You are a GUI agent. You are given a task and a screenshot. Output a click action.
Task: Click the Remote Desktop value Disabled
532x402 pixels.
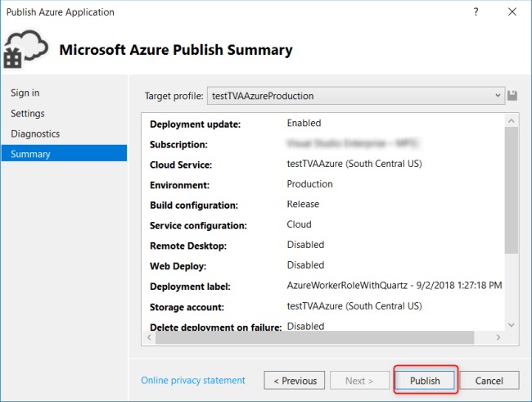305,245
